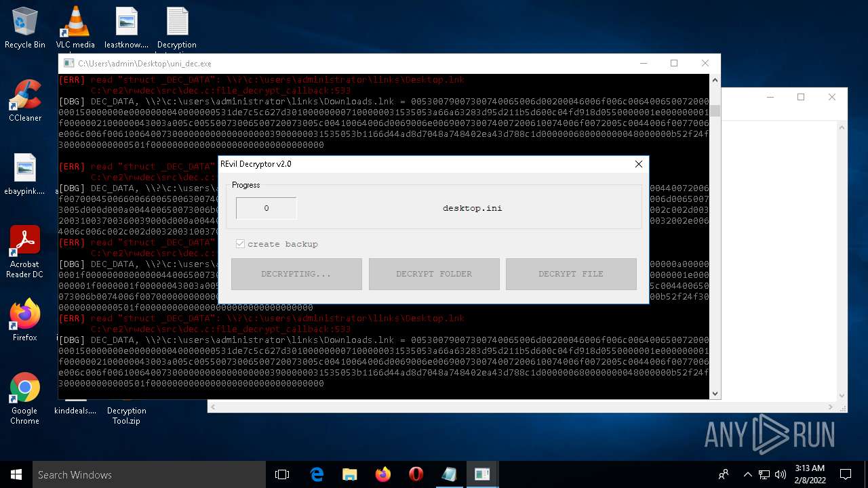
Task: Click background window horizontal scrollbar right arrow
Action: (x=831, y=407)
